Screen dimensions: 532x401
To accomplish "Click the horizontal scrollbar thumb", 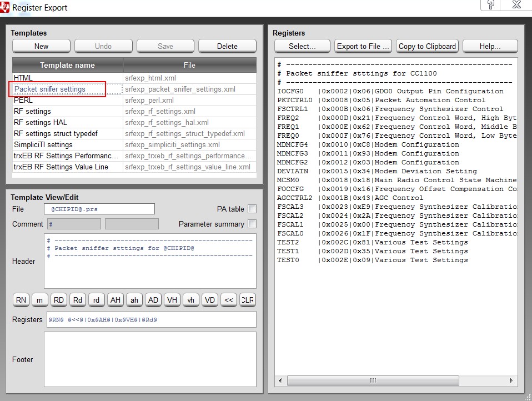I will pos(373,380).
